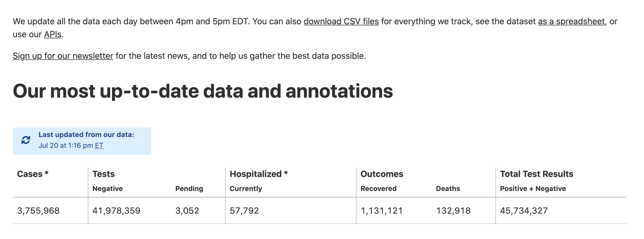Click the Pending tests subheader
644x239 pixels.
189,189
